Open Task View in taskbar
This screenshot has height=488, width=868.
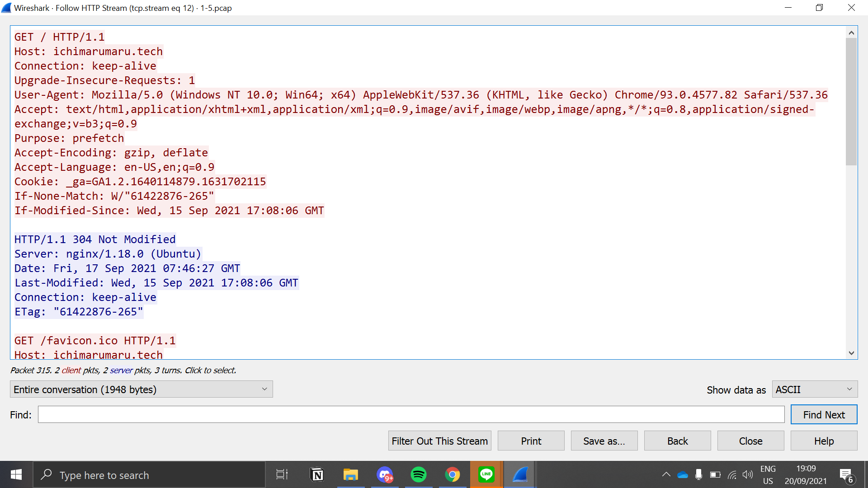coord(282,475)
